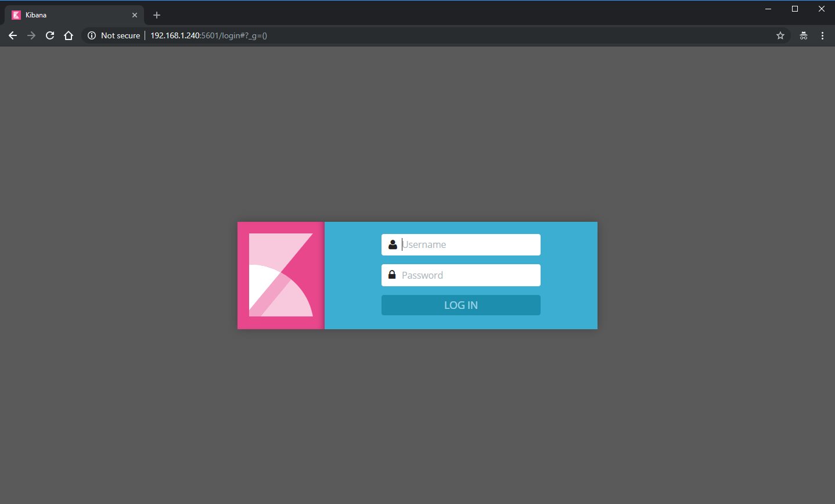Bookmark this page with the star icon

780,35
